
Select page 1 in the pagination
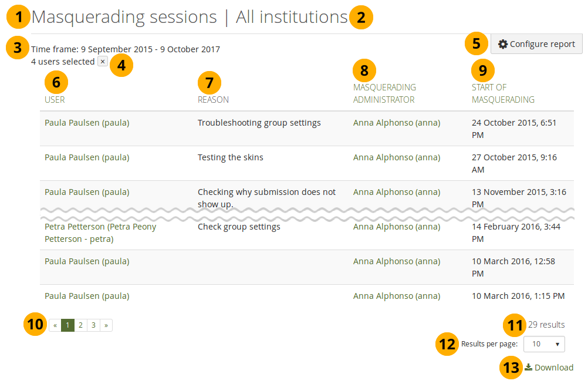67,325
